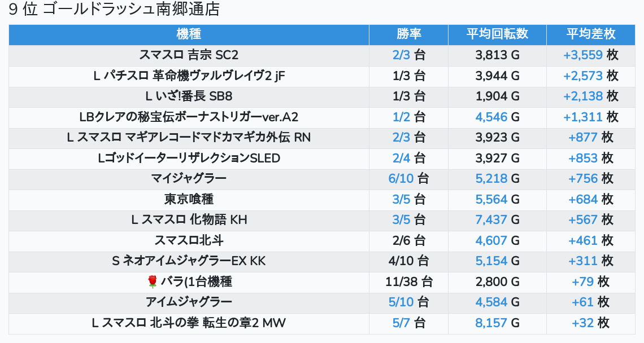Sort by the 勝率 column header
The height and width of the screenshot is (343, 644).
tap(408, 34)
